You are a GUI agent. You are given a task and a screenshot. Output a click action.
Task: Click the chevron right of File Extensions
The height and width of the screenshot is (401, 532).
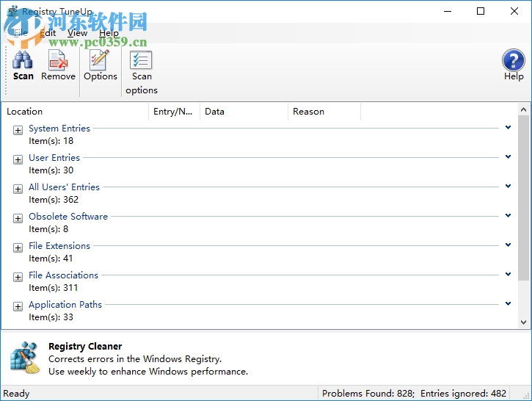[x=508, y=245]
